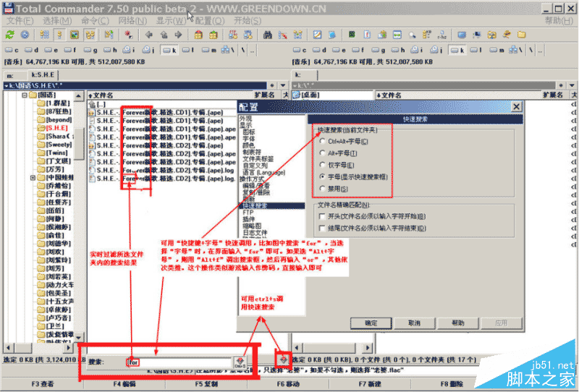Click the go back arrow icon
This screenshot has width=579, height=392.
pyautogui.click(x=149, y=35)
